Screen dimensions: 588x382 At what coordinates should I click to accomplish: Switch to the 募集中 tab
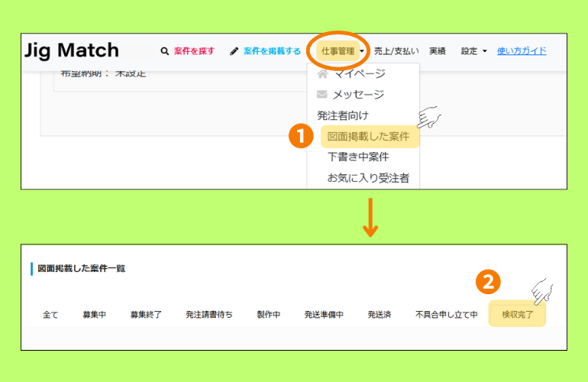[95, 315]
